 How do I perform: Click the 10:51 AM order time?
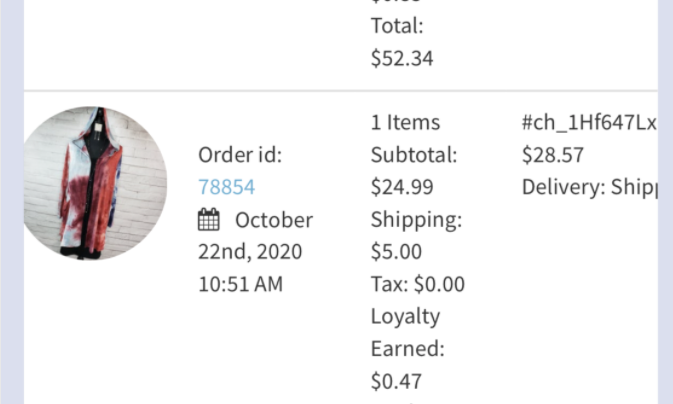tap(240, 284)
